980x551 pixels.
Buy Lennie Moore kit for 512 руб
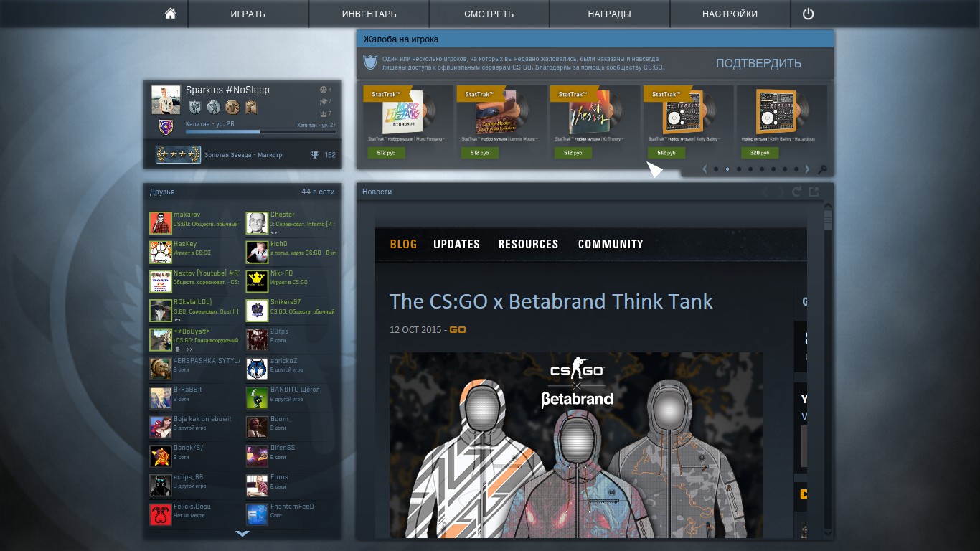point(479,153)
